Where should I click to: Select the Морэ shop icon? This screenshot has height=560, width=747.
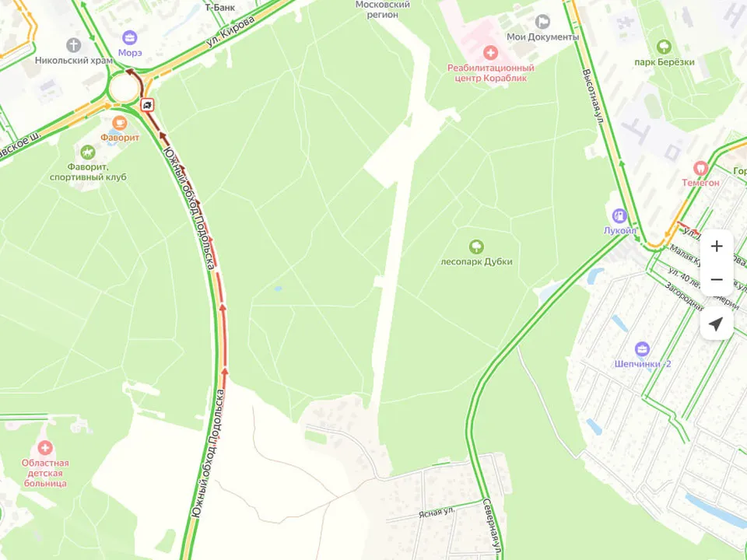tap(129, 37)
